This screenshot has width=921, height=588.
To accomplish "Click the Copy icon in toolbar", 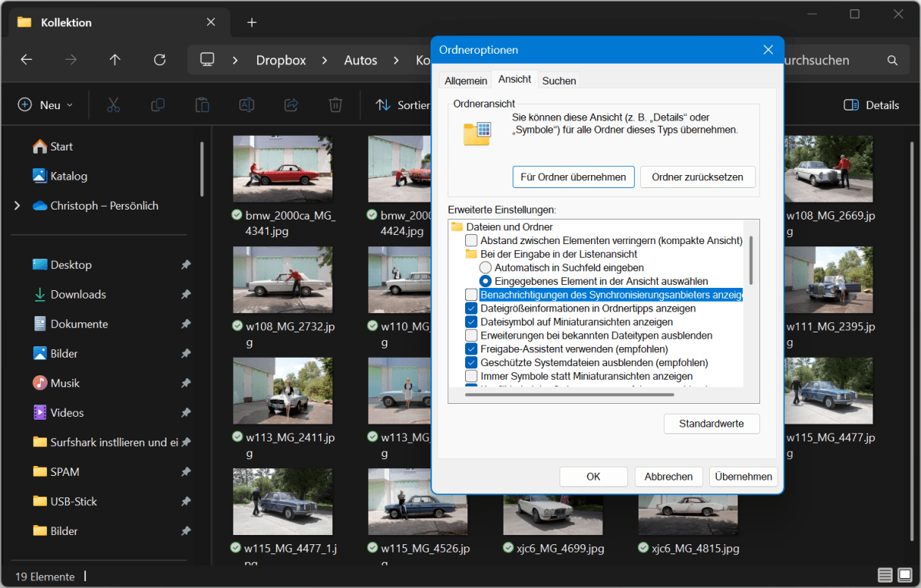I will (158, 105).
